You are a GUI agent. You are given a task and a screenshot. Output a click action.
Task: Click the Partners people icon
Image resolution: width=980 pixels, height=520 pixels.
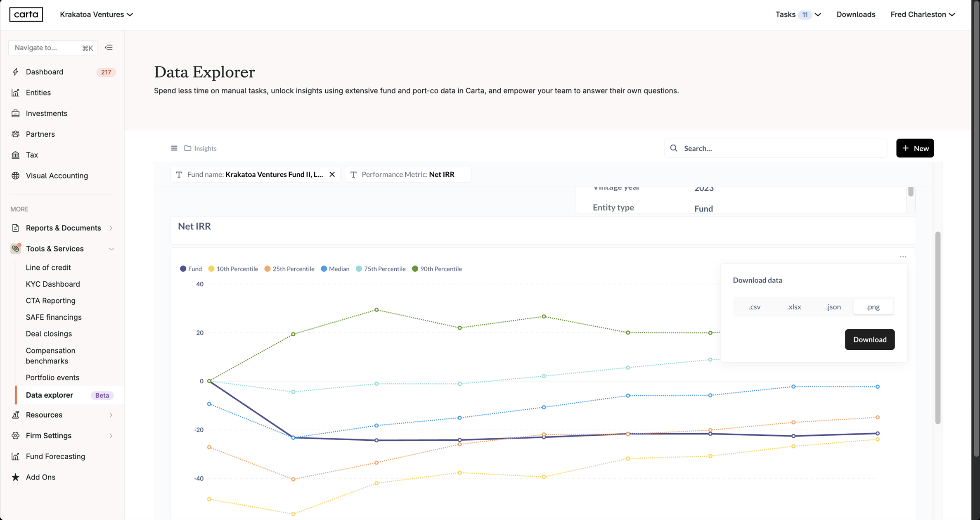(16, 134)
